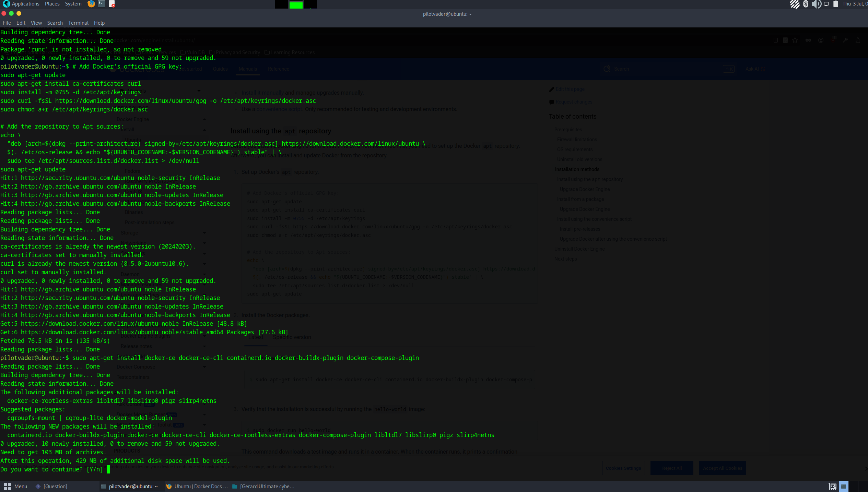Screen dimensions: 868x492
Task: Click the developer tools wrench icon
Action: [x=846, y=40]
